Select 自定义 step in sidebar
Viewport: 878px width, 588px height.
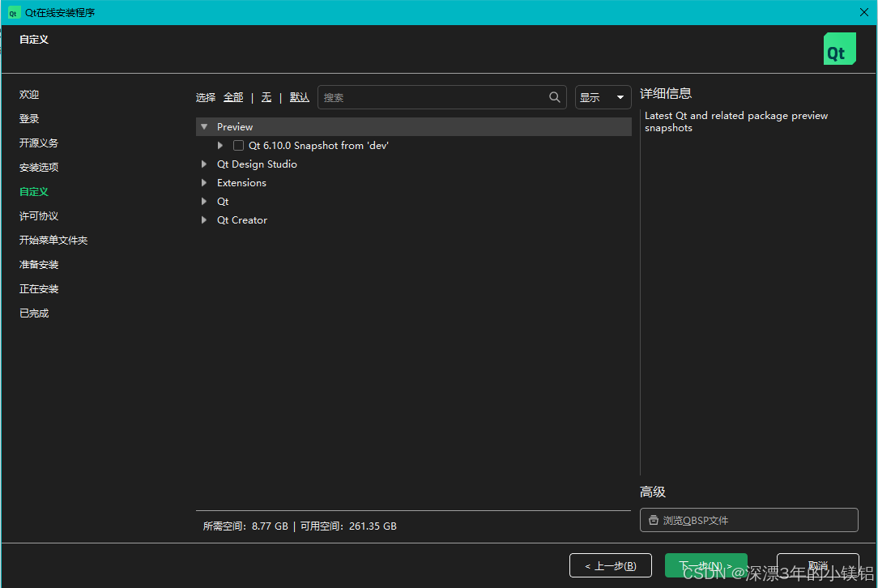click(33, 191)
